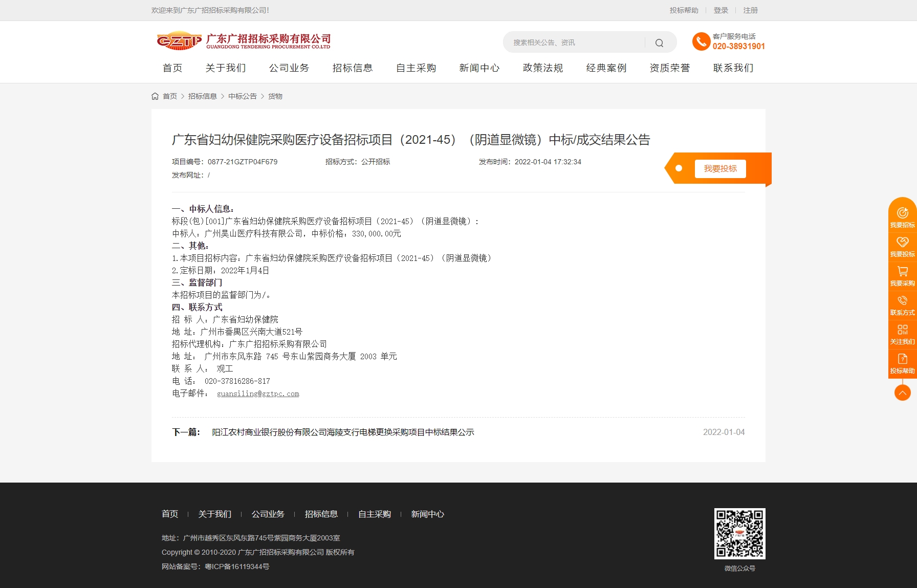917x588 pixels.
Task: Click the guansiling@gztpc.com email link
Action: click(x=258, y=394)
